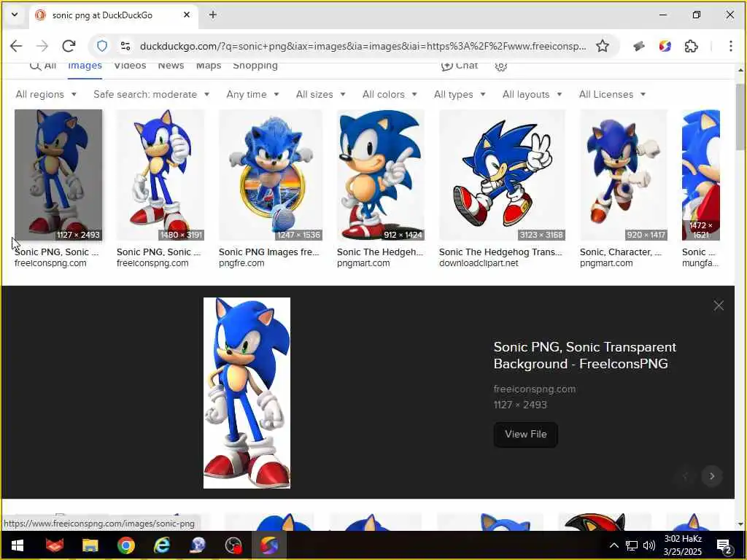Open the Chat link

tap(460, 66)
